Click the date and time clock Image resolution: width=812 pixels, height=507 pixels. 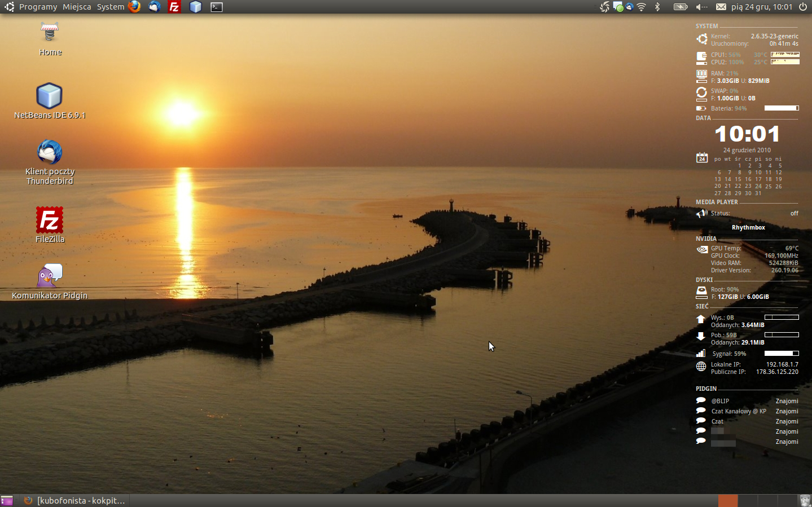point(762,7)
